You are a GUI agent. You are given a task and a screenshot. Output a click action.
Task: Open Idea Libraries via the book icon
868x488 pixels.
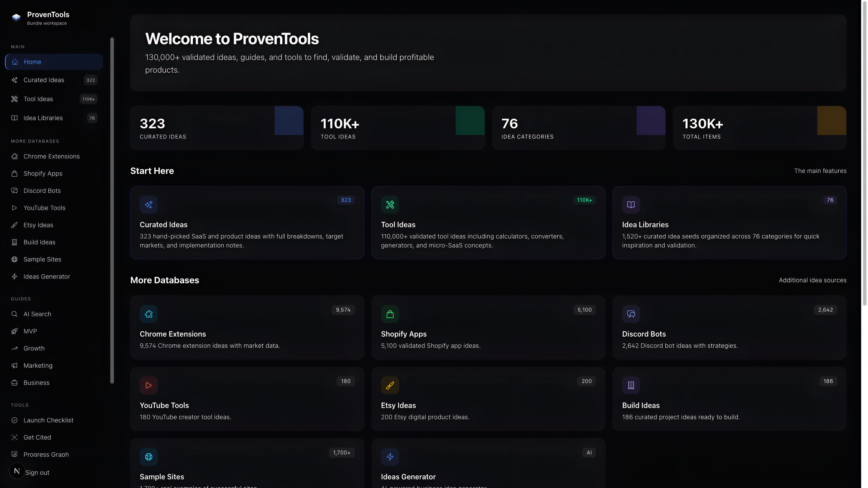click(14, 118)
